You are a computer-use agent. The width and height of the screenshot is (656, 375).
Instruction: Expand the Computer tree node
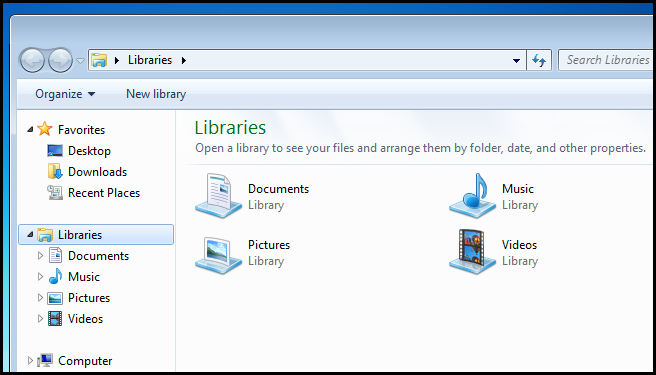(30, 360)
